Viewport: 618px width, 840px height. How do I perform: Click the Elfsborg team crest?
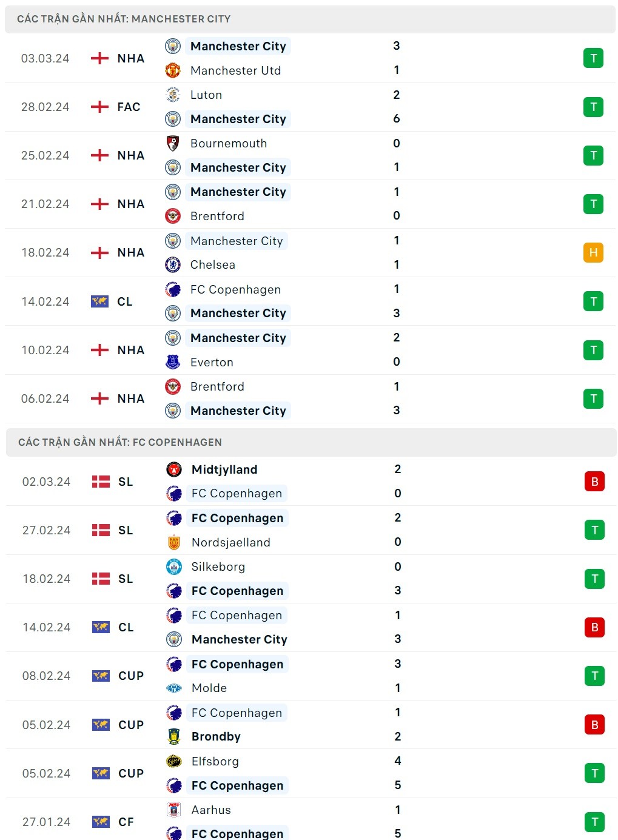(174, 761)
